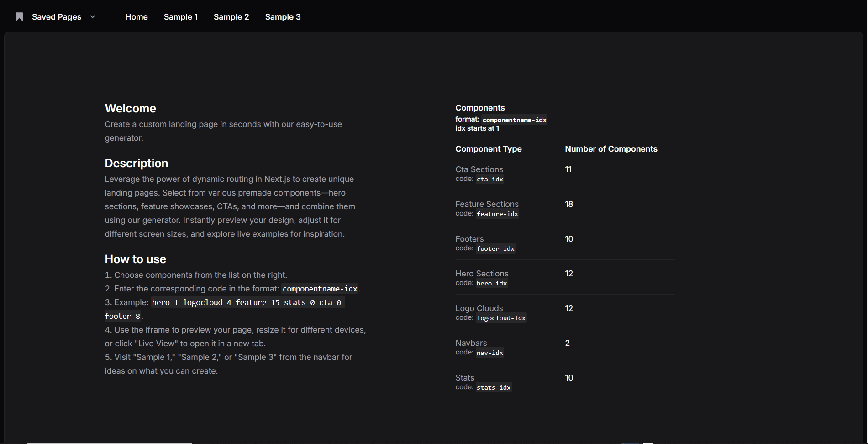Click the 'idx starts at 1' note
This screenshot has width=868, height=444.
(477, 128)
